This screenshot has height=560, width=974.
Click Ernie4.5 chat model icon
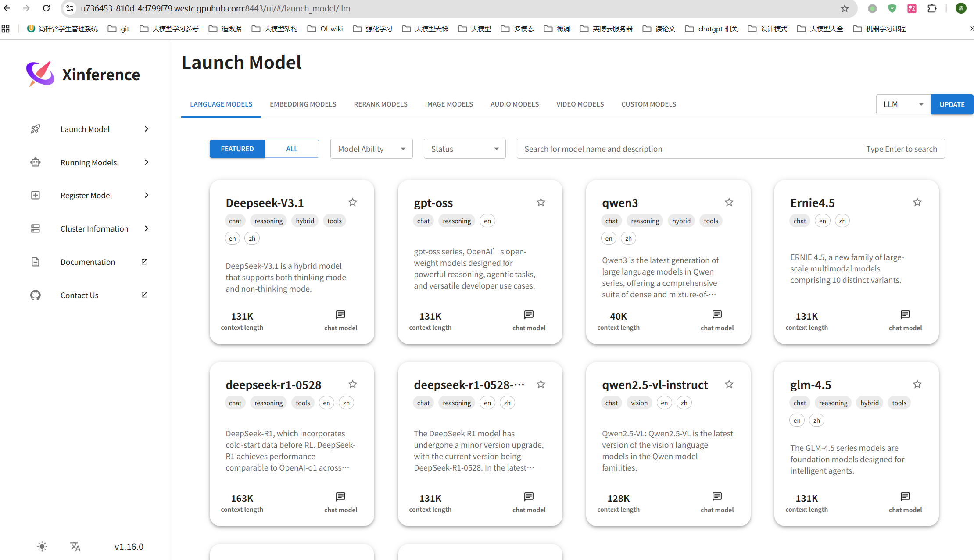[905, 315]
